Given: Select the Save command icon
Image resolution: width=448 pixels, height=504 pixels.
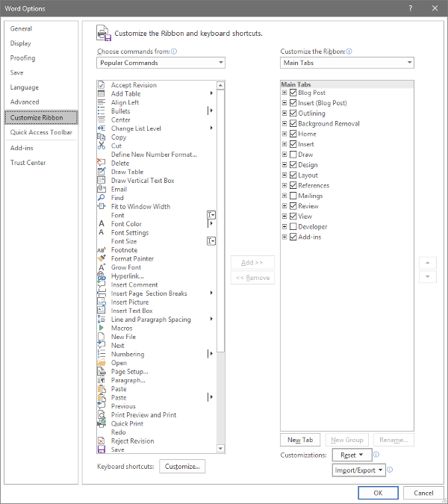Looking at the screenshot, I should click(x=102, y=449).
